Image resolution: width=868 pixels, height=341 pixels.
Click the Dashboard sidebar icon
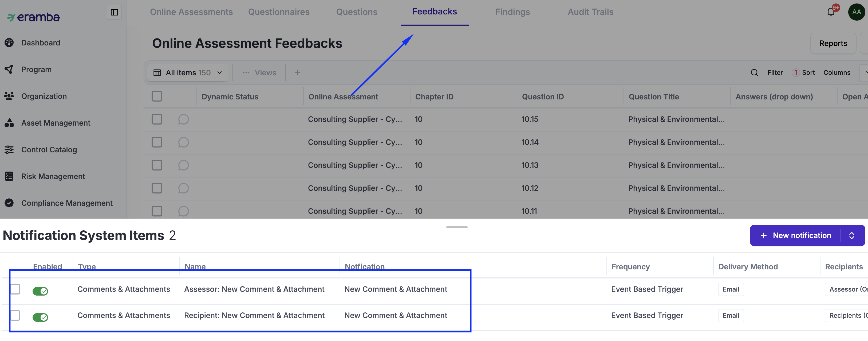9,43
